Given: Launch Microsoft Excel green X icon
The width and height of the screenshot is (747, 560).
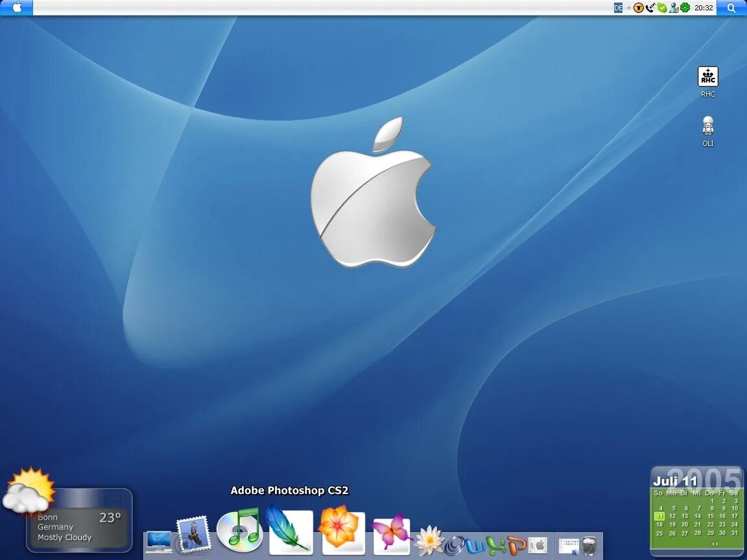Looking at the screenshot, I should [x=496, y=546].
